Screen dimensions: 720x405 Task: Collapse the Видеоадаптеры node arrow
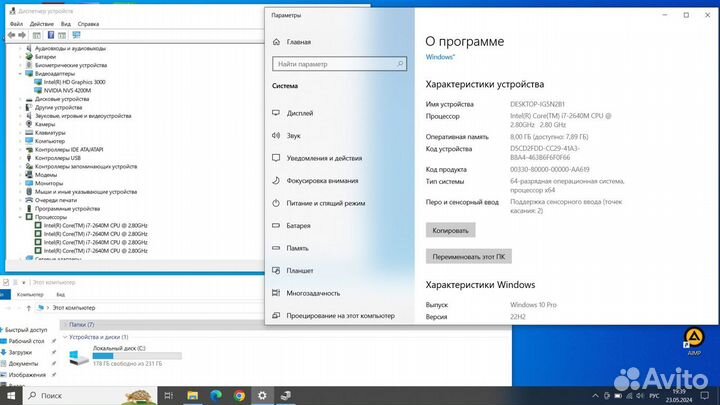click(x=20, y=73)
